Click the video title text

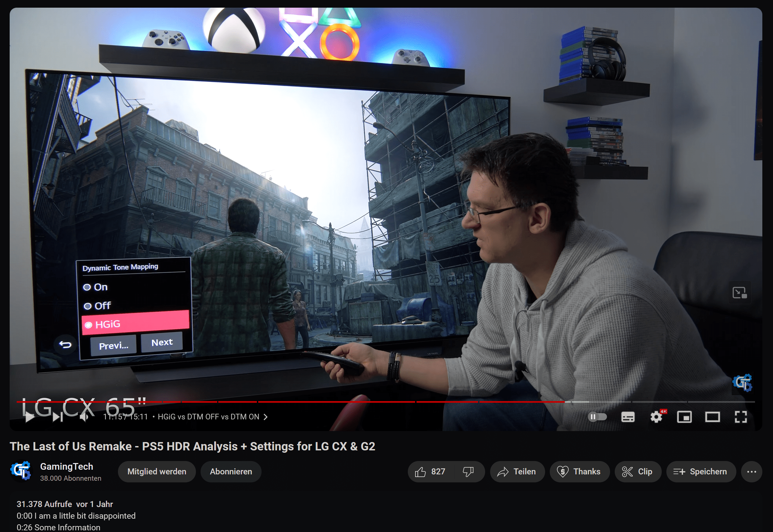192,446
